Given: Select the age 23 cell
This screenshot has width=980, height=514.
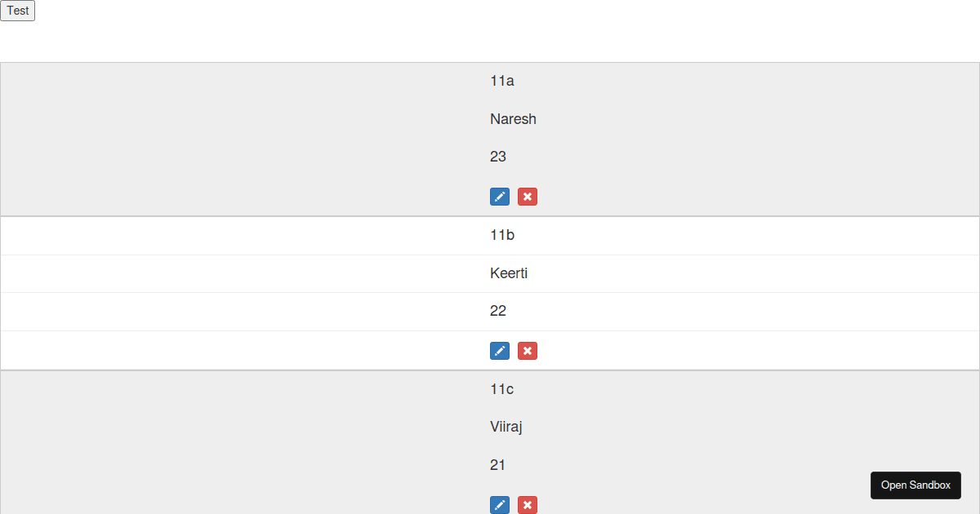Looking at the screenshot, I should pos(498,157).
